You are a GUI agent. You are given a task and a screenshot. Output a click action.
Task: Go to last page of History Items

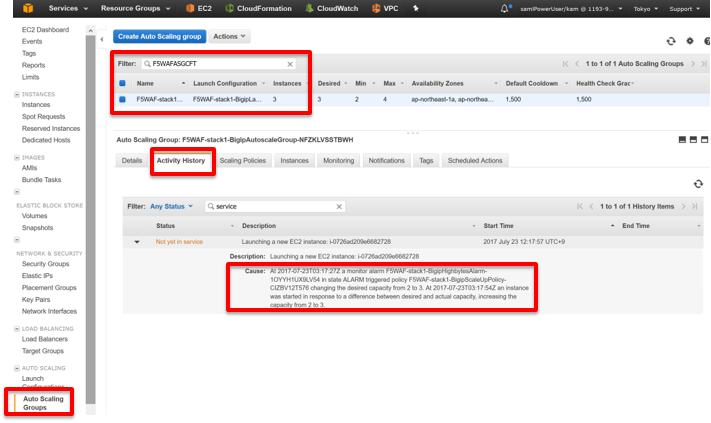(x=695, y=206)
